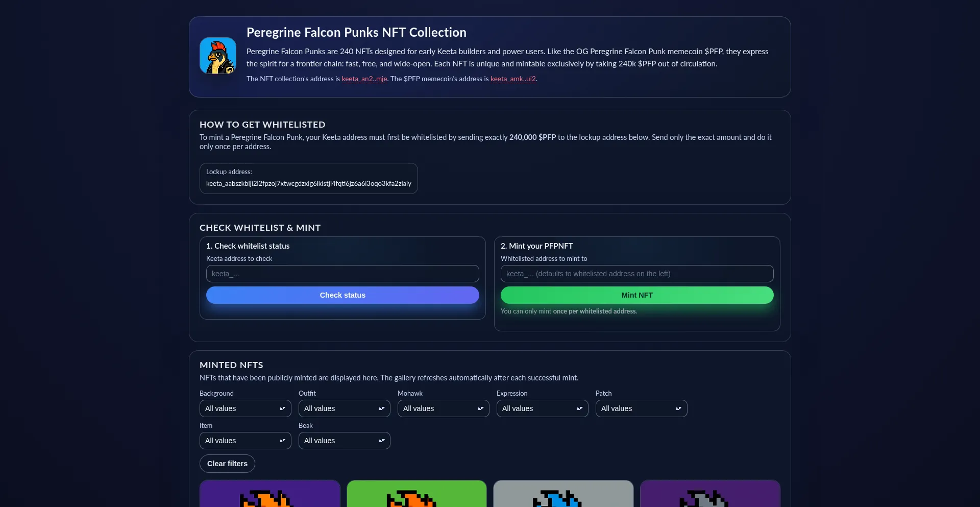Expand the Expression filter dropdown
The image size is (980, 507).
tap(542, 408)
